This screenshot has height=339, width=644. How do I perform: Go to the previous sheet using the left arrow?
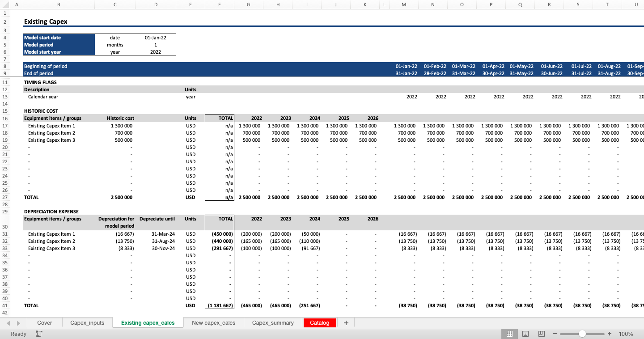click(8, 323)
